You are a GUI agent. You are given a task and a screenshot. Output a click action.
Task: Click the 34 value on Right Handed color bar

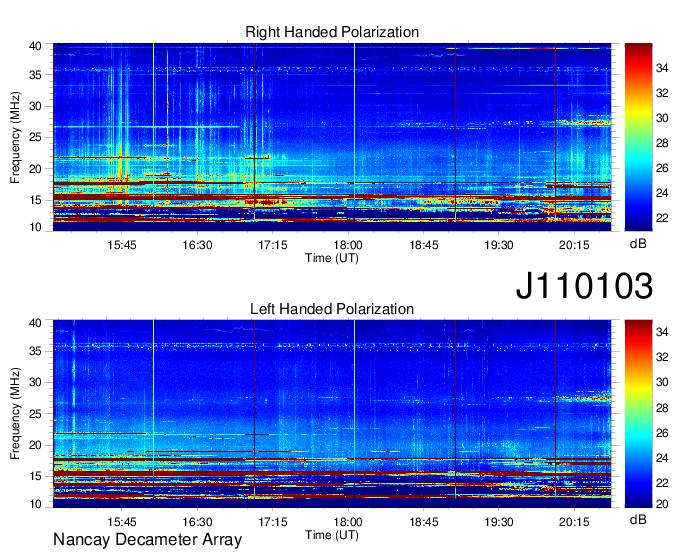662,68
